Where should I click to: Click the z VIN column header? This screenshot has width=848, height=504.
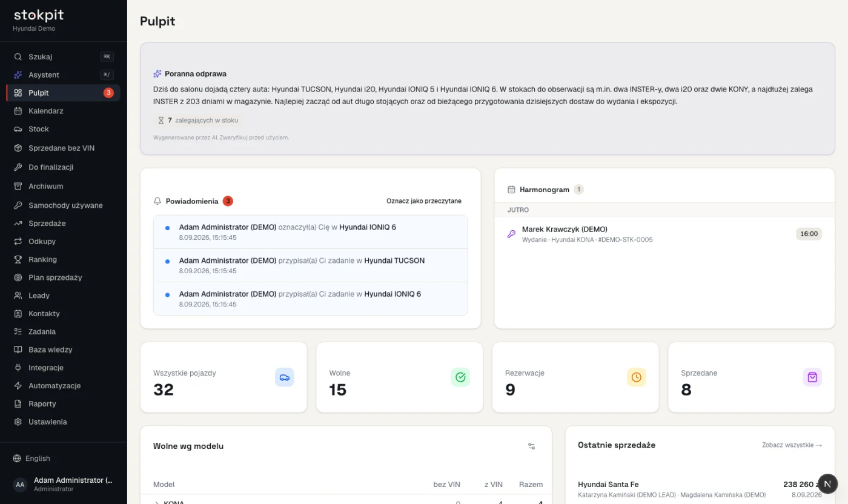493,485
